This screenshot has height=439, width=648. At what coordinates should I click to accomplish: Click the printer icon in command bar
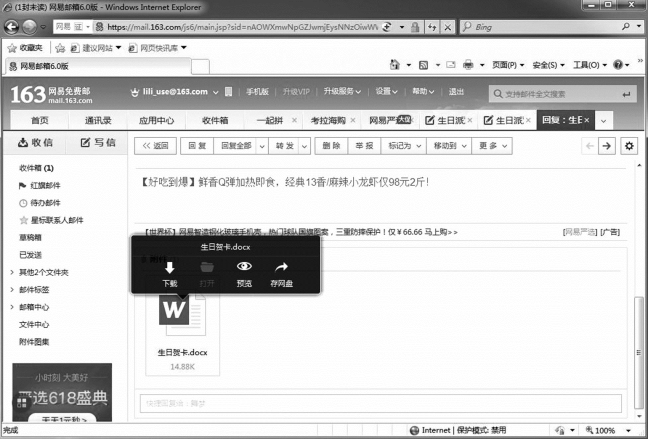click(x=468, y=65)
